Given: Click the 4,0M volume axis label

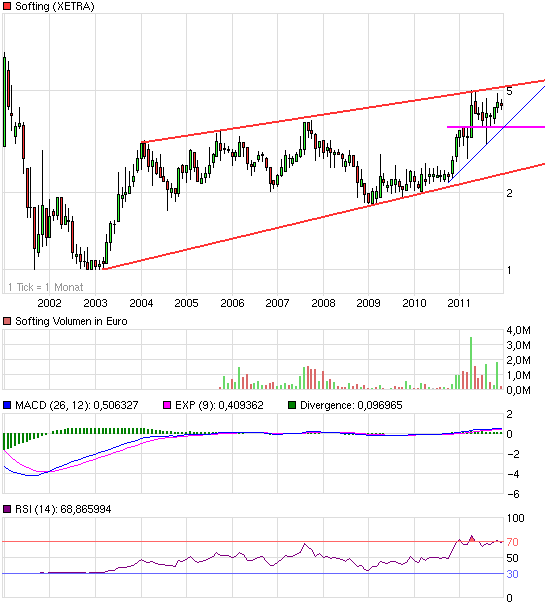Looking at the screenshot, I should (x=518, y=330).
